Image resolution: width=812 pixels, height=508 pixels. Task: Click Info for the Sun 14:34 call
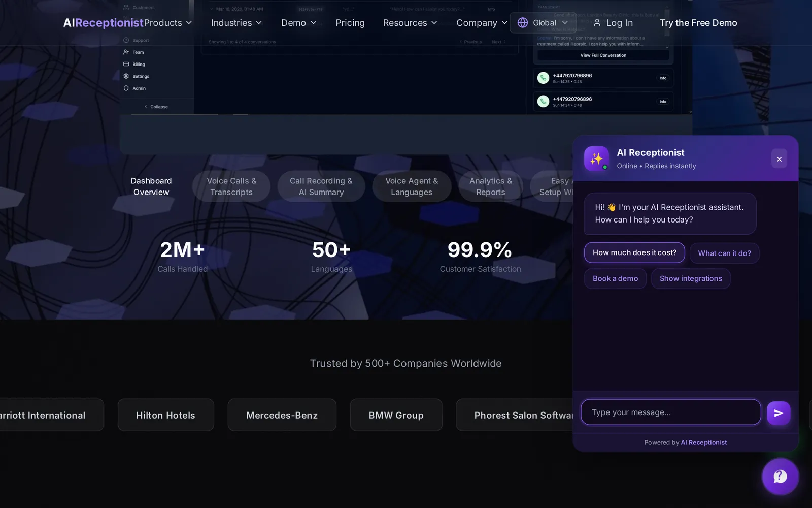click(663, 102)
